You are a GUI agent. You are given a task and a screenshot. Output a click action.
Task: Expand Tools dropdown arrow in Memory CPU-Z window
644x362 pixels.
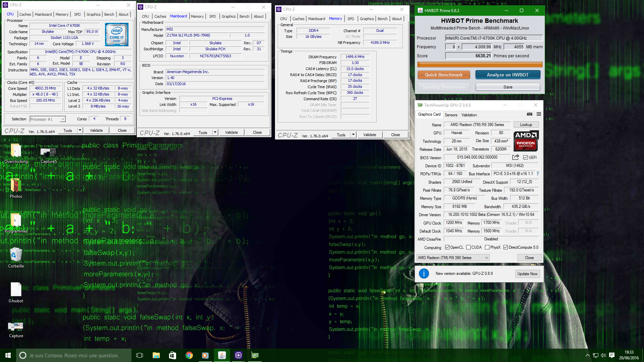(353, 135)
